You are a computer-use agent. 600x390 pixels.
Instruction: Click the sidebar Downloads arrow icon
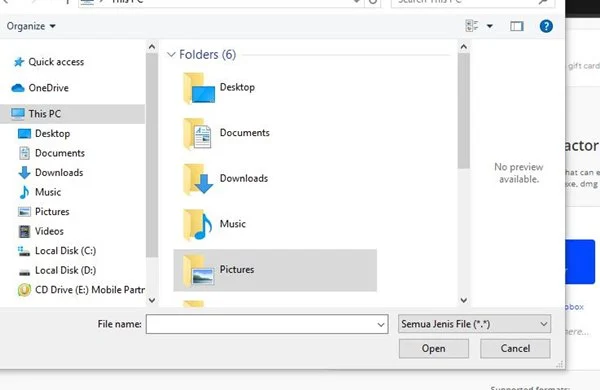tap(24, 173)
